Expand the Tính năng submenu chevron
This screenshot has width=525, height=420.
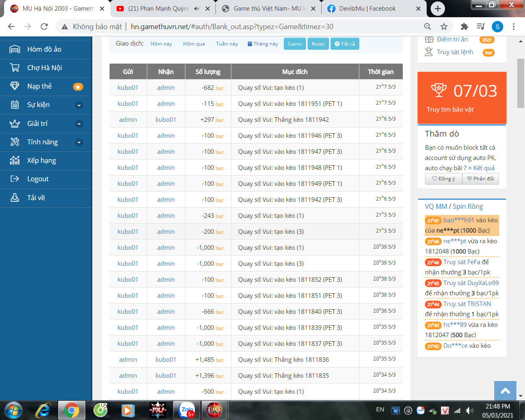click(x=79, y=142)
